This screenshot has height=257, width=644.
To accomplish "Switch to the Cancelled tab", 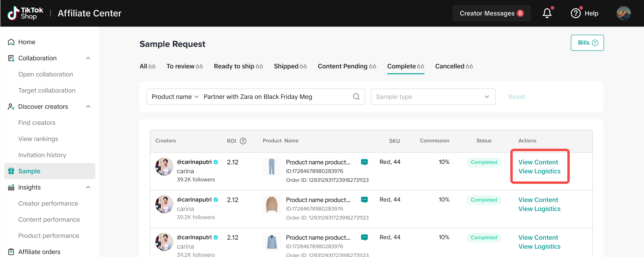I will click(454, 66).
